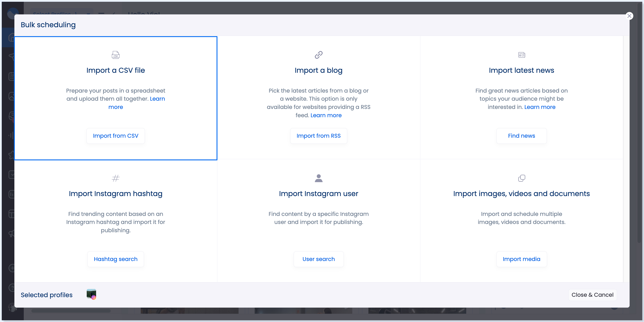Click the Import from RSS button
This screenshot has height=322, width=644.
[319, 136]
